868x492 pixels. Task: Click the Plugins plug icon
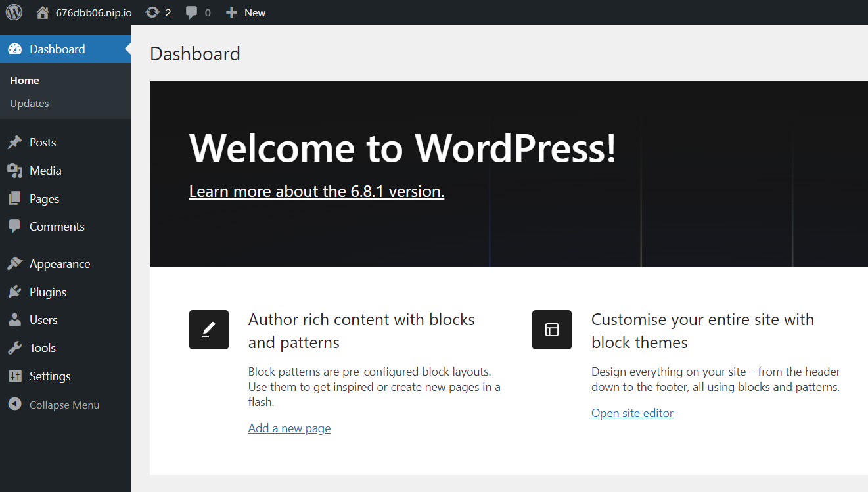point(14,292)
